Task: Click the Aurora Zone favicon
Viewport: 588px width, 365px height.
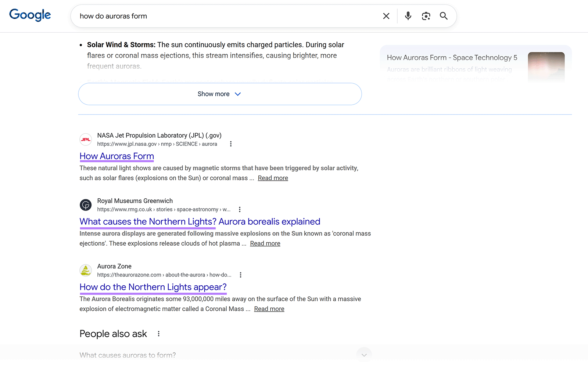Action: (x=86, y=270)
